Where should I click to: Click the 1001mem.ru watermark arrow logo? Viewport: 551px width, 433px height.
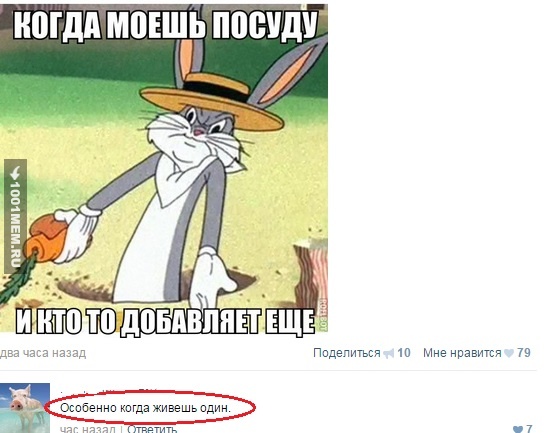pos(15,173)
